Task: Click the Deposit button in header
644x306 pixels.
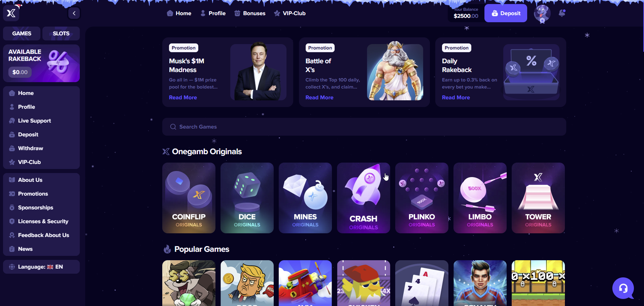Action: pyautogui.click(x=506, y=13)
